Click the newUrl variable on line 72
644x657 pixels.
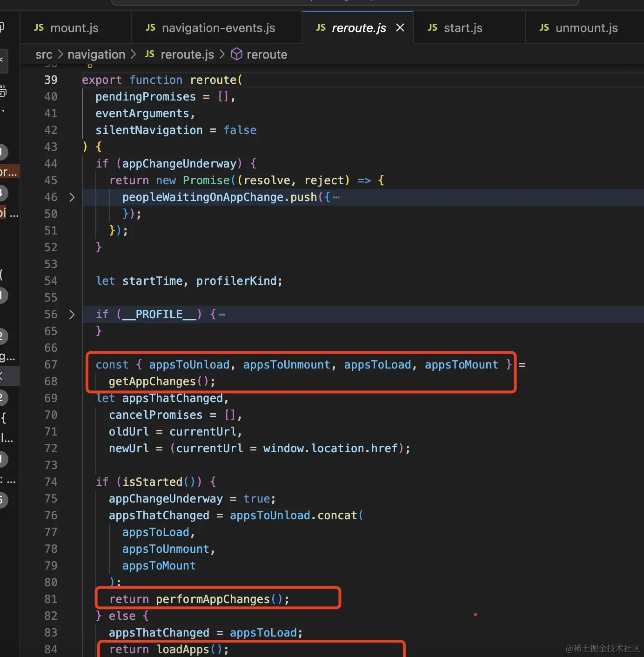pyautogui.click(x=129, y=449)
